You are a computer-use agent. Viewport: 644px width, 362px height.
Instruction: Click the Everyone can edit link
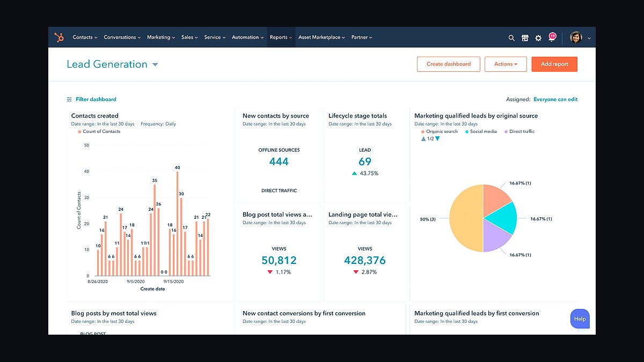pyautogui.click(x=555, y=99)
